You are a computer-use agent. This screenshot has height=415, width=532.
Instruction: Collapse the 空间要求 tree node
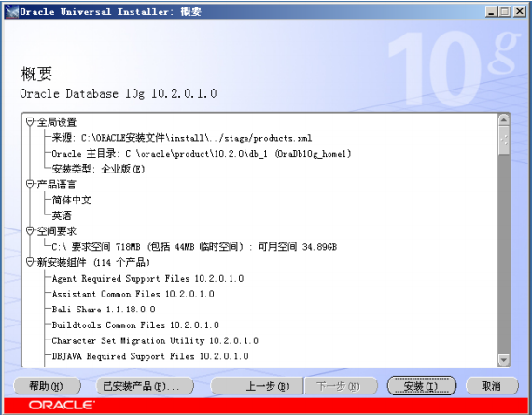pos(30,231)
